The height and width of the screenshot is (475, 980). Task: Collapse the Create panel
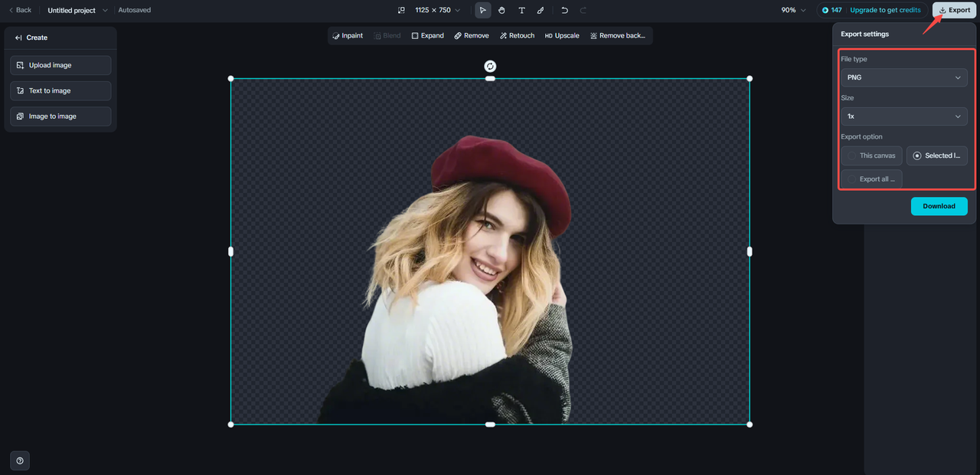18,38
